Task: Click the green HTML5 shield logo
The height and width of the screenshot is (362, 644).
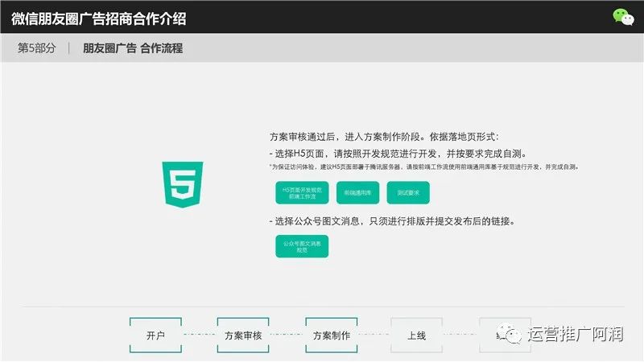Action: pyautogui.click(x=183, y=184)
